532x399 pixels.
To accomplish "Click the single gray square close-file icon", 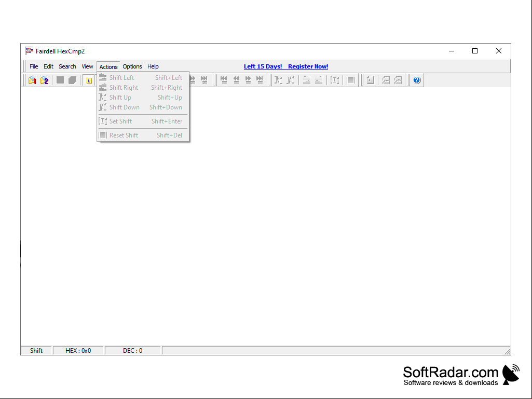I will pos(60,80).
